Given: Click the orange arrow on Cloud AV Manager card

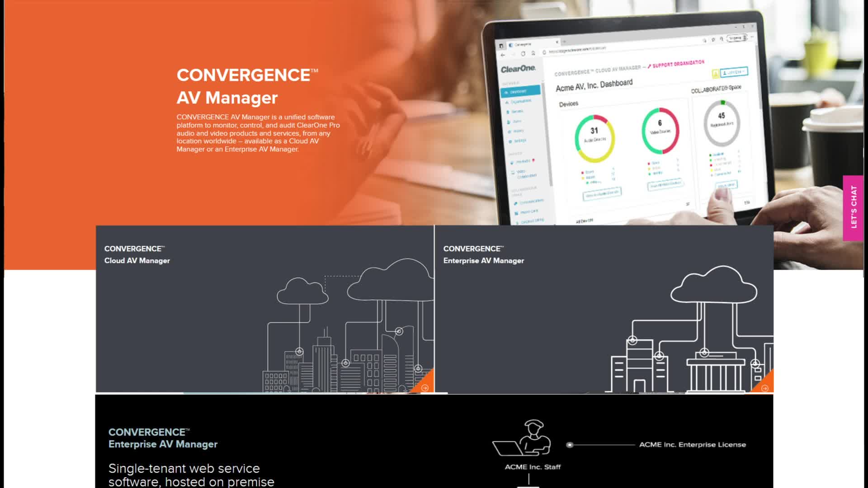Looking at the screenshot, I should tap(425, 387).
